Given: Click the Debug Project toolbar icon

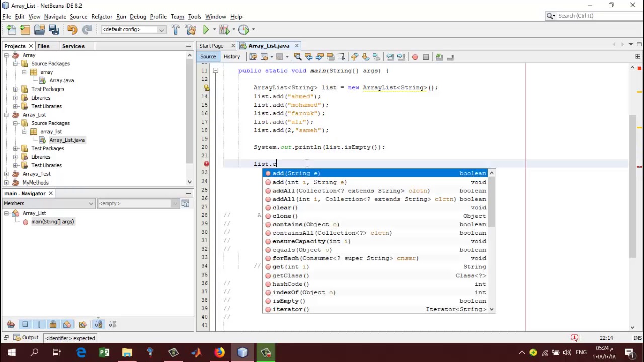Looking at the screenshot, I should [224, 30].
